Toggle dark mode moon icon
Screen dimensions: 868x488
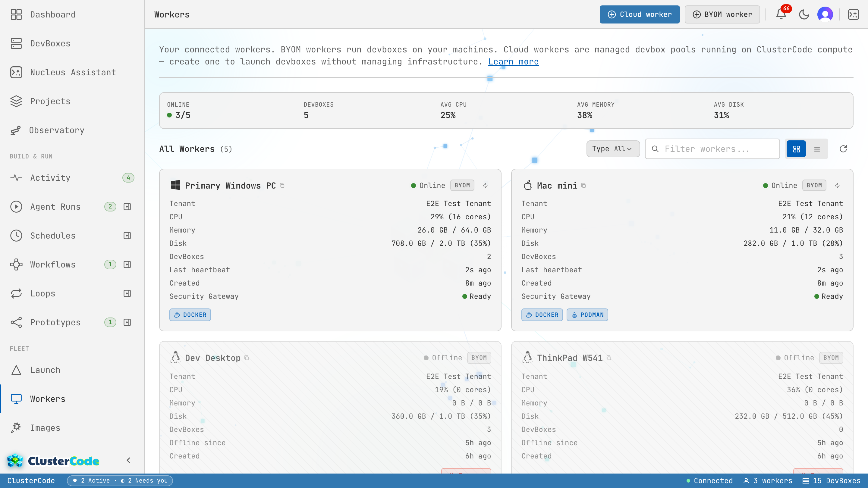coord(804,14)
